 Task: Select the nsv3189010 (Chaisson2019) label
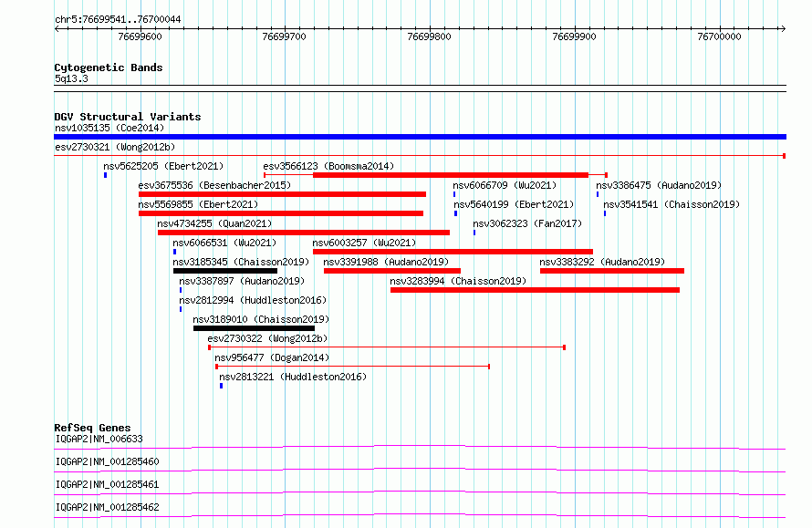point(261,319)
